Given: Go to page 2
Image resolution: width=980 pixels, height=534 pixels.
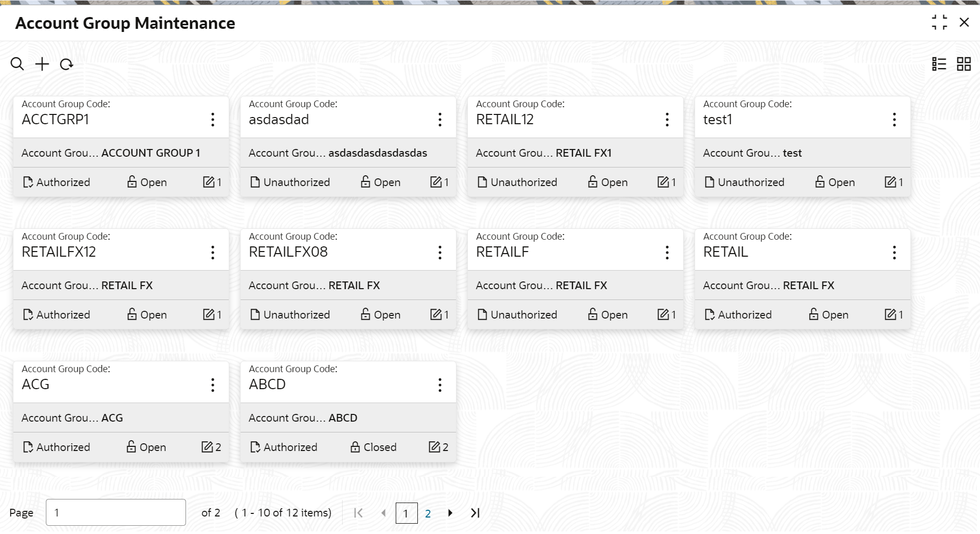Looking at the screenshot, I should tap(428, 513).
